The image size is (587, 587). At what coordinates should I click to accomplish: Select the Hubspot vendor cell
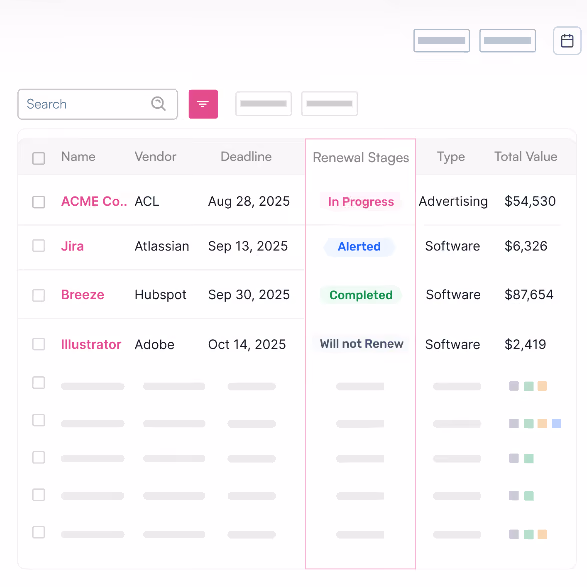160,295
